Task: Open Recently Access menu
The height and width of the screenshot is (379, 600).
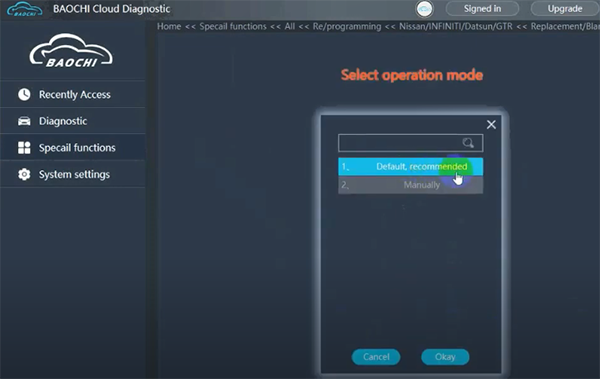Action: pyautogui.click(x=73, y=94)
